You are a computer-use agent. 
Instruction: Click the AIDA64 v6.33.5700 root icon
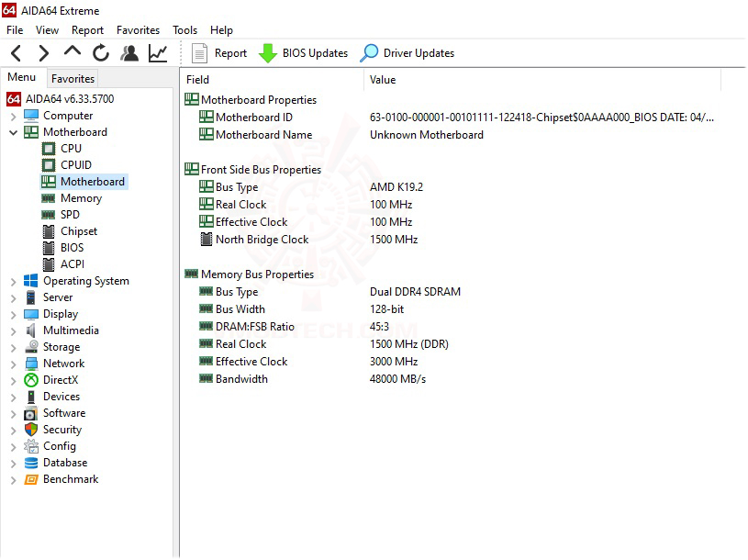14,99
